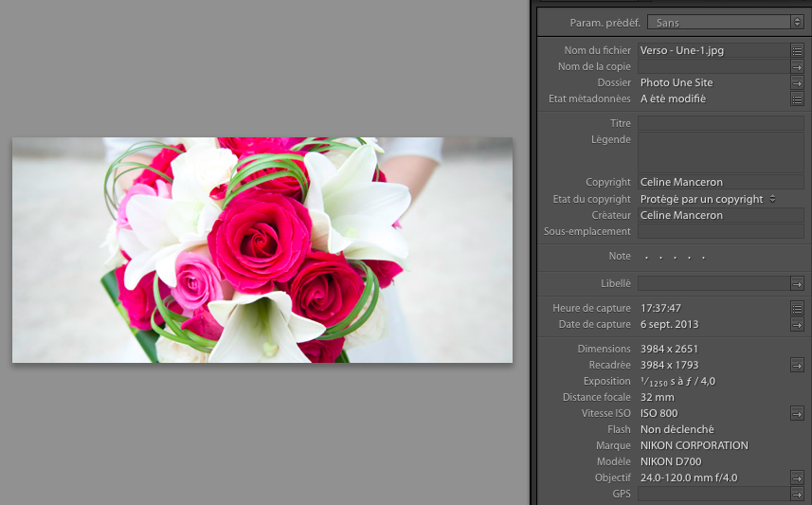812x505 pixels.
Task: Click the '24.0-120.0 mm f/4.0' lens value
Action: [689, 478]
